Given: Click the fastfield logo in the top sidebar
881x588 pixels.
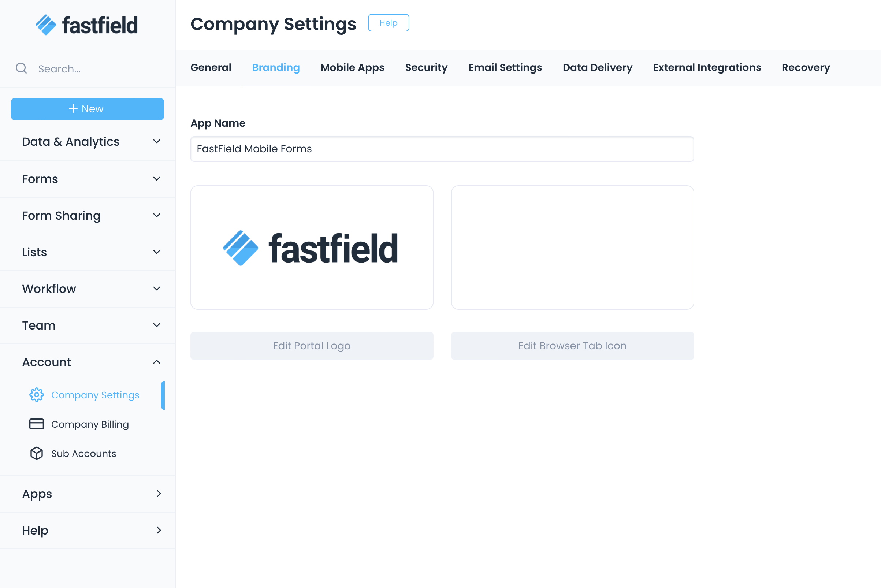Looking at the screenshot, I should coord(86,25).
